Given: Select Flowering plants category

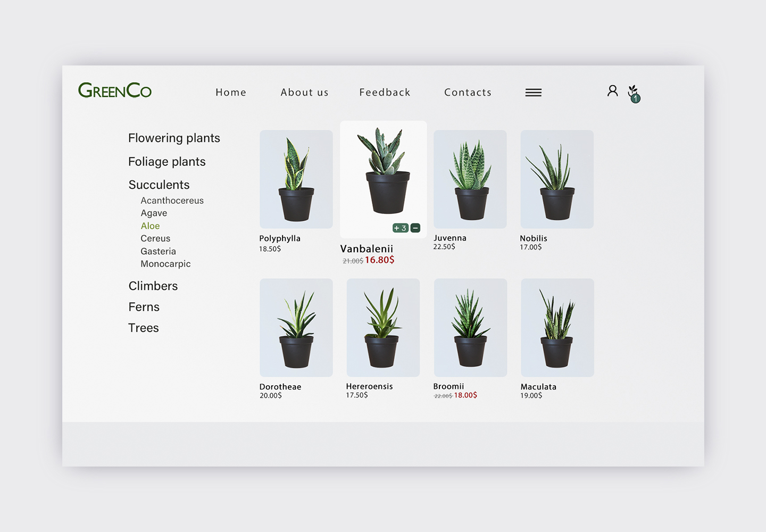Looking at the screenshot, I should [174, 138].
